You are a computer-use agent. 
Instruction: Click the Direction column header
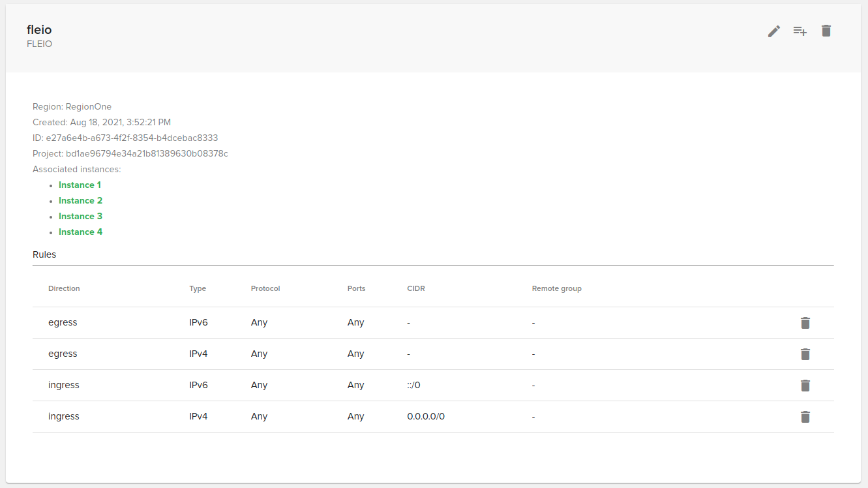coord(63,288)
